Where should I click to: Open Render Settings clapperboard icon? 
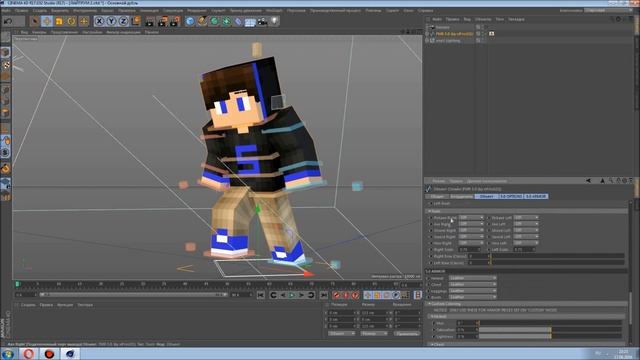[x=175, y=21]
